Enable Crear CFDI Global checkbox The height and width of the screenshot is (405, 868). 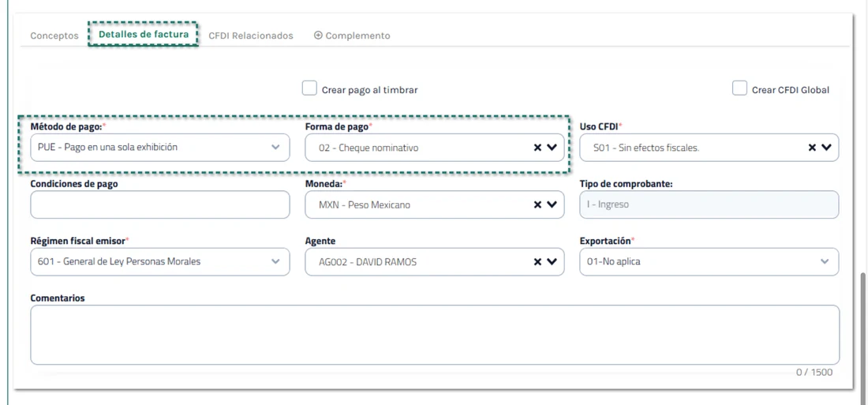point(739,88)
